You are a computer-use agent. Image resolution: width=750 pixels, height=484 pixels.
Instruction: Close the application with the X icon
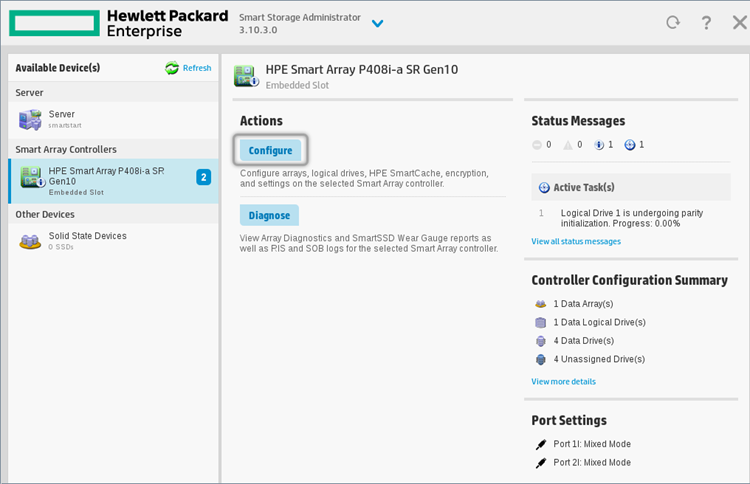tap(739, 22)
